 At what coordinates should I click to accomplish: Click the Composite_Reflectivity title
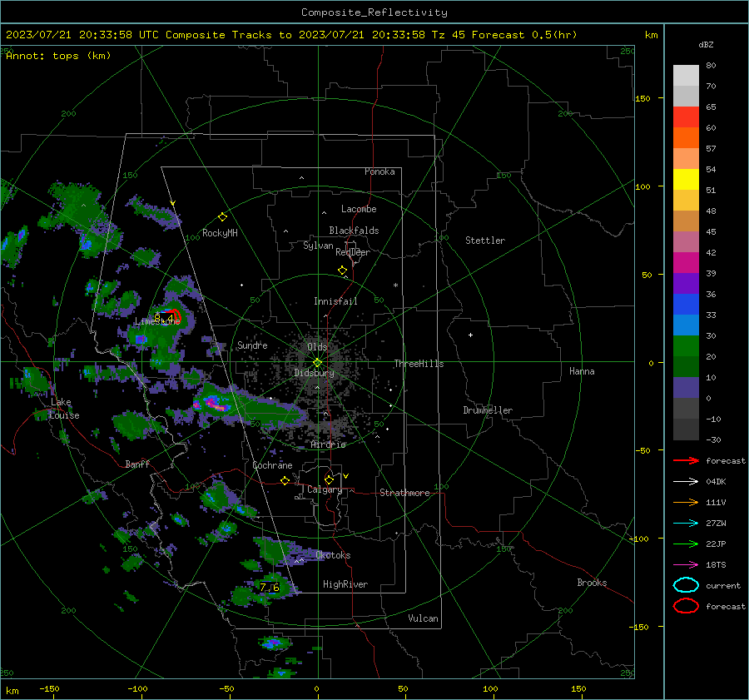pyautogui.click(x=374, y=12)
